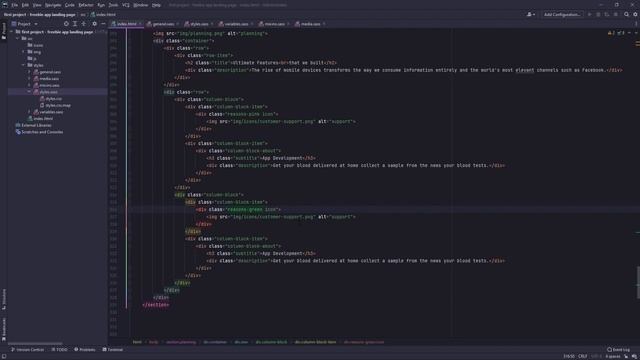Open the Edit menu
The height and width of the screenshot is (360, 640).
click(25, 5)
